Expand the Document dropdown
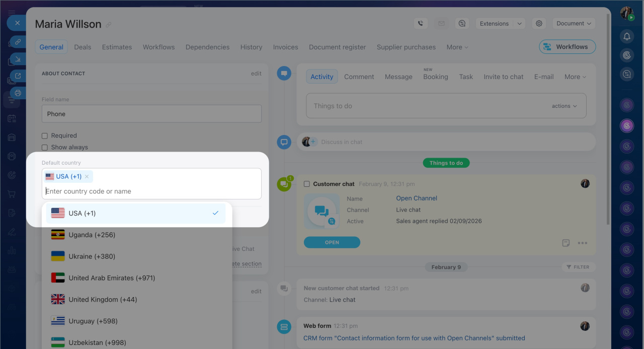The image size is (644, 349). click(574, 24)
